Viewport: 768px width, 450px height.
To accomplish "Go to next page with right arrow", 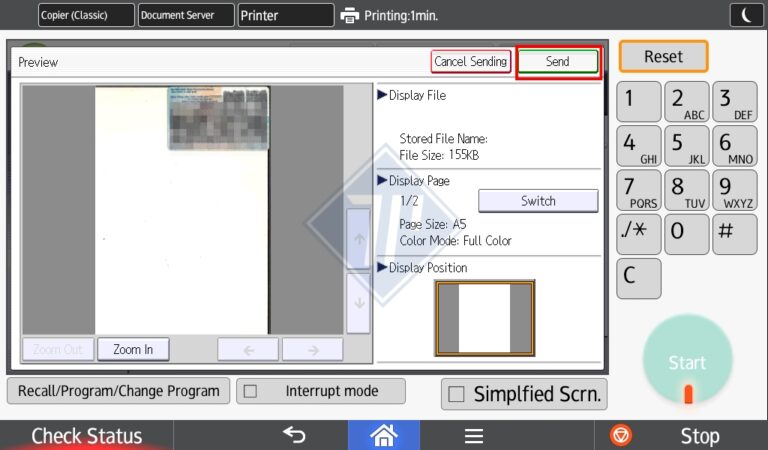I will click(312, 349).
